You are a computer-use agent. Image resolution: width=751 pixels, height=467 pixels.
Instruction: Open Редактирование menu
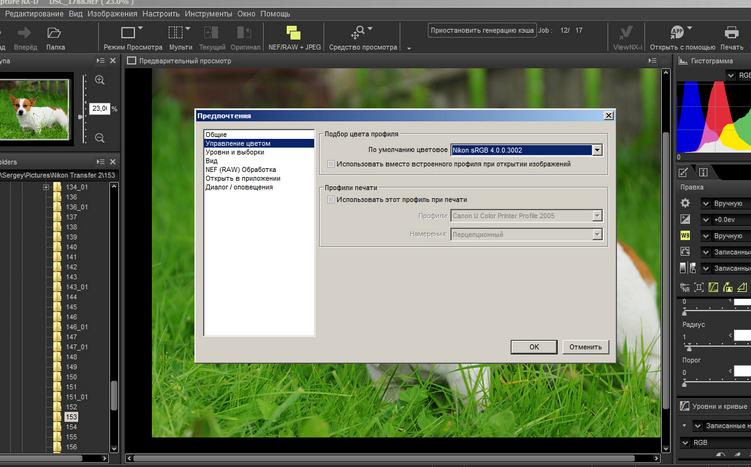coord(34,14)
